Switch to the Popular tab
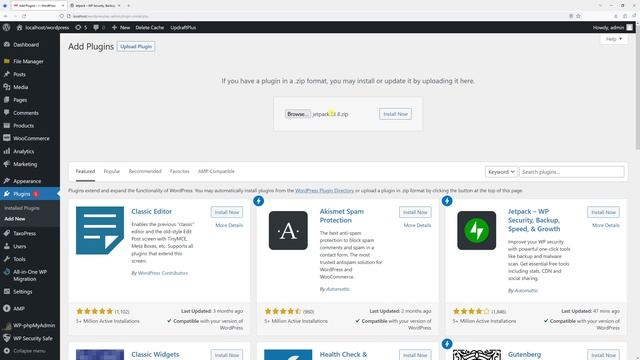Viewport: 640px width, 360px height. [x=112, y=171]
